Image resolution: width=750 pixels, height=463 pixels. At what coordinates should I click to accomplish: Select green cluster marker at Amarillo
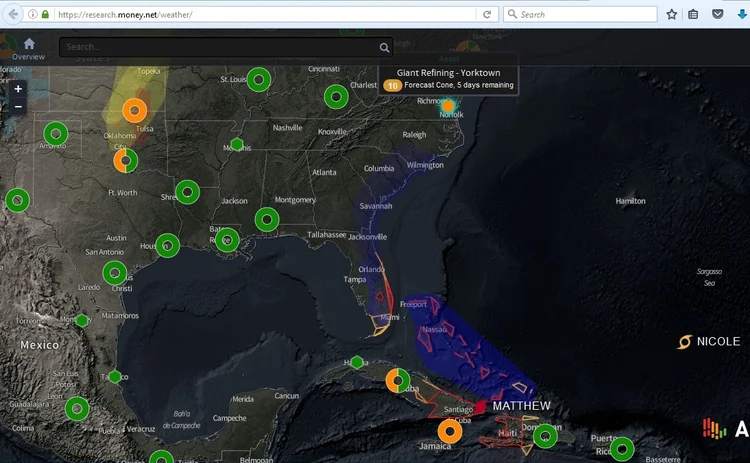pyautogui.click(x=55, y=134)
